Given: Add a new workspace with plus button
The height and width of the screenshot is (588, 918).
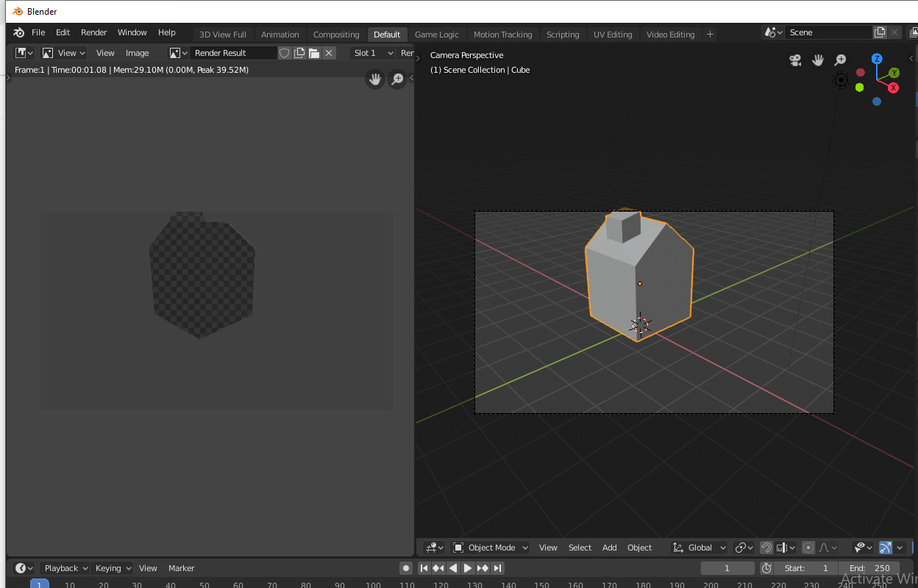Looking at the screenshot, I should [710, 35].
